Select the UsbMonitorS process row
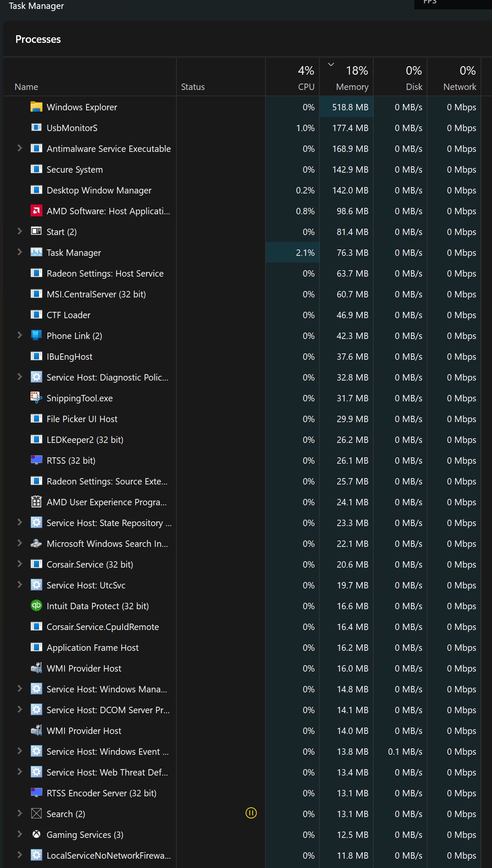 tap(242, 128)
